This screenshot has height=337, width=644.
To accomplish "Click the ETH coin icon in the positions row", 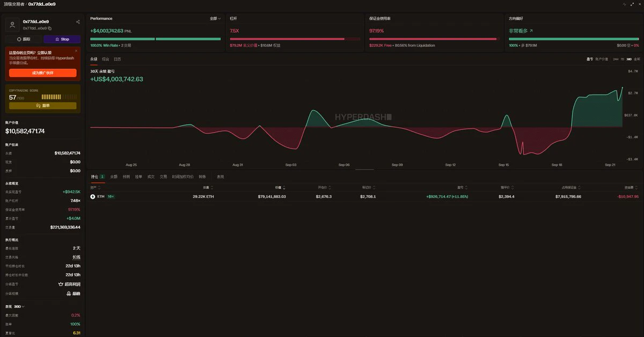I will click(92, 196).
